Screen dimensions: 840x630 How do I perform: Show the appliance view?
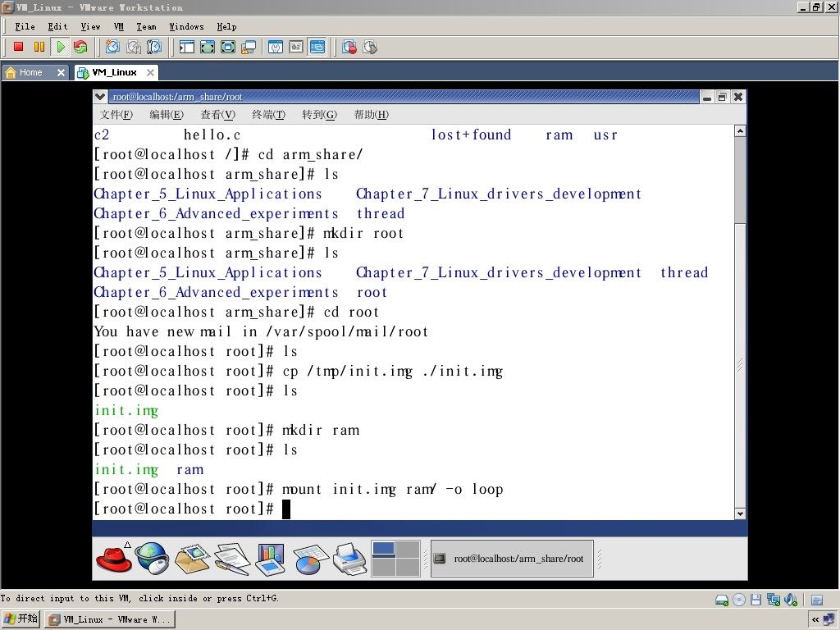[x=296, y=47]
